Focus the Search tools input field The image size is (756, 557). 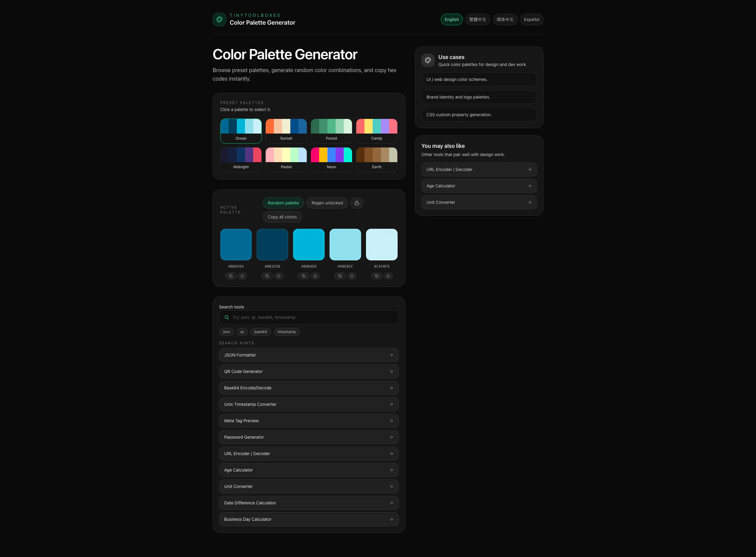click(x=309, y=317)
